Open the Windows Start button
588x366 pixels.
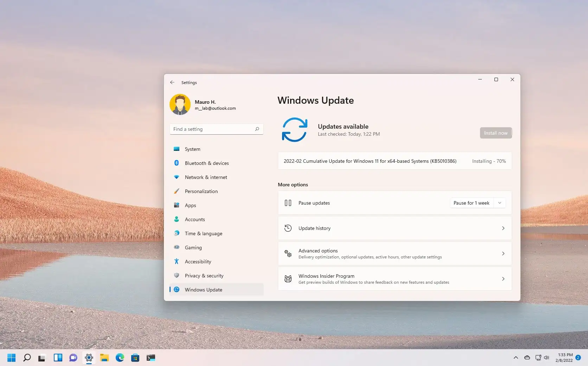[11, 358]
